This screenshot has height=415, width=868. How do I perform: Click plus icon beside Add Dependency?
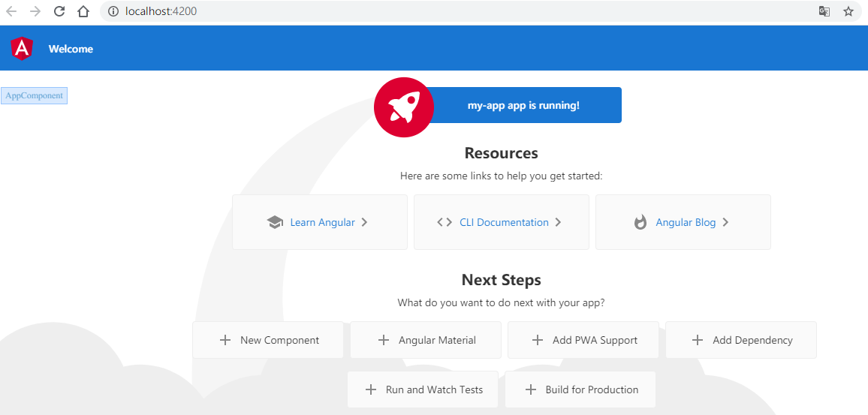[698, 340]
